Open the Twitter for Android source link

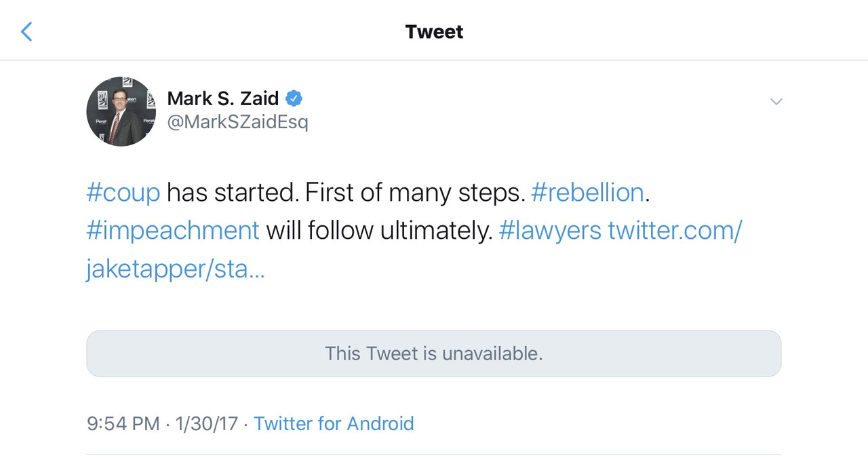334,423
